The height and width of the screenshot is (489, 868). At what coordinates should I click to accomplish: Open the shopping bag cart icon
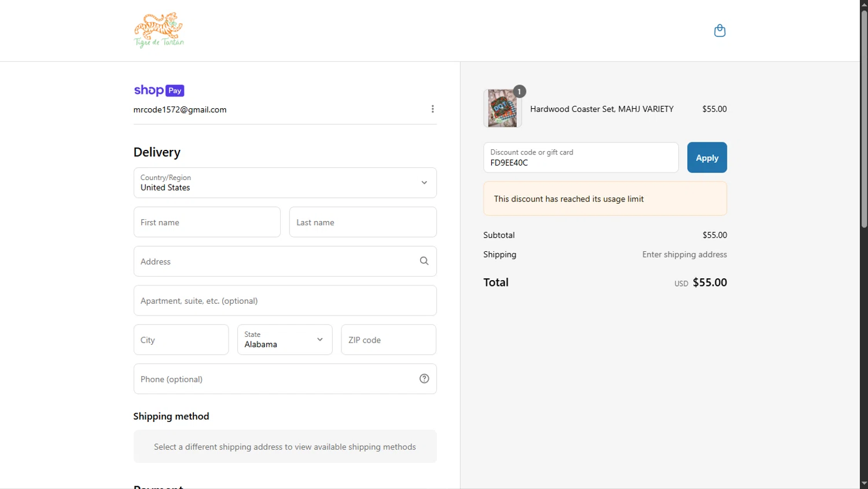[719, 31]
